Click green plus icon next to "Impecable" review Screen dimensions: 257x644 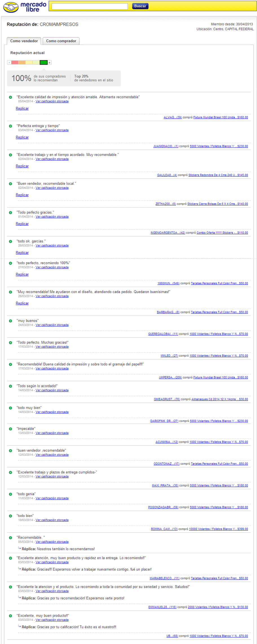point(10,429)
